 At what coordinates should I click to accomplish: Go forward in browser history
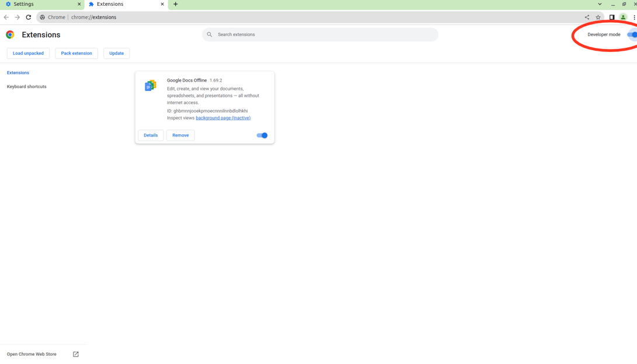tap(17, 17)
